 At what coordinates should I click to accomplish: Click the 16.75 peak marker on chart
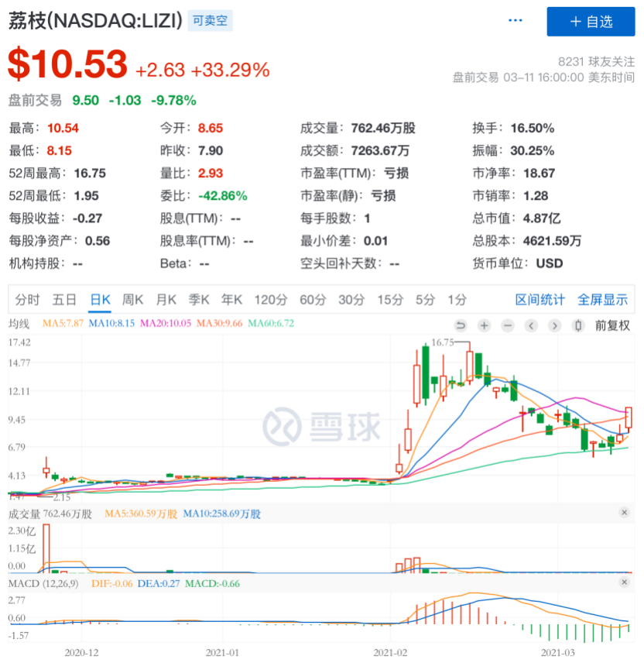tap(443, 342)
